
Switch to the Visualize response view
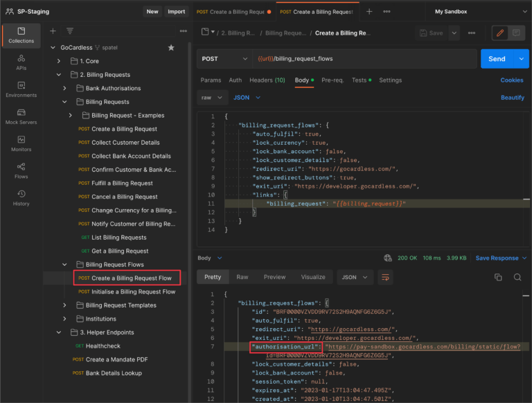[313, 277]
